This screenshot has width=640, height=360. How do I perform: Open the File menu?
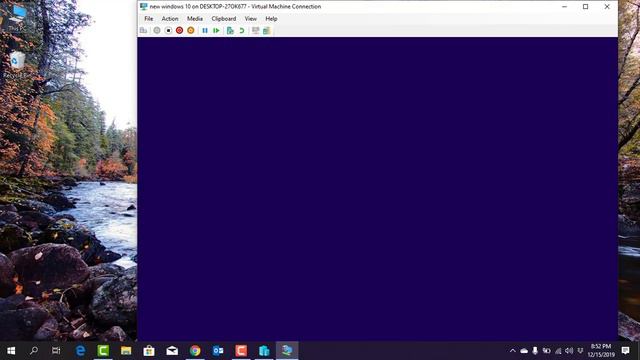point(149,19)
